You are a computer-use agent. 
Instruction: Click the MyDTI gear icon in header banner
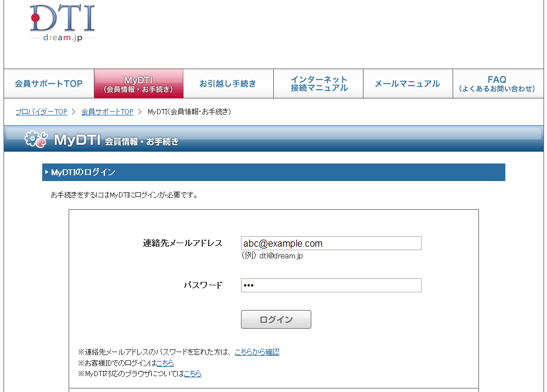pyautogui.click(x=36, y=139)
